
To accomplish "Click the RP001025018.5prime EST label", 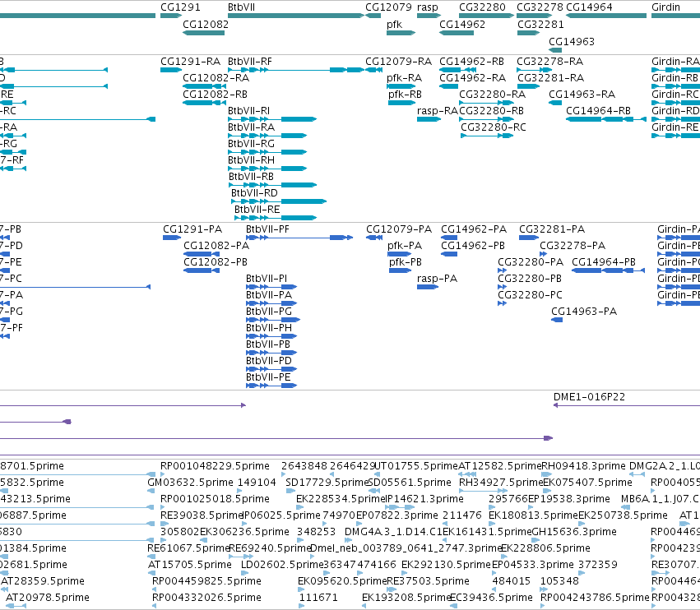I will click(216, 498).
